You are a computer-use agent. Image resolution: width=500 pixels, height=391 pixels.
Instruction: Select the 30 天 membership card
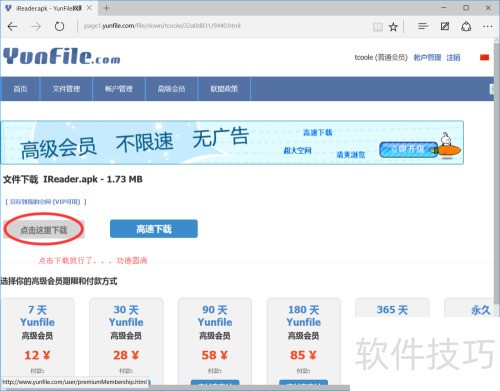tap(126, 340)
